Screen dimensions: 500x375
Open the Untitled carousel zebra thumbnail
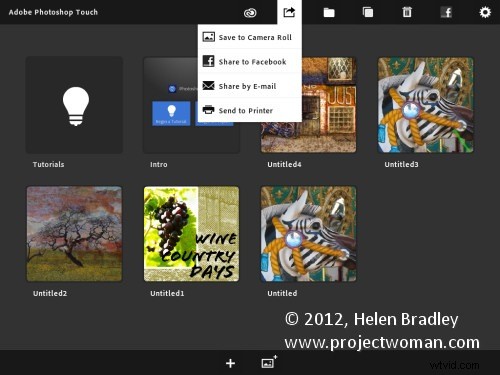click(x=308, y=234)
